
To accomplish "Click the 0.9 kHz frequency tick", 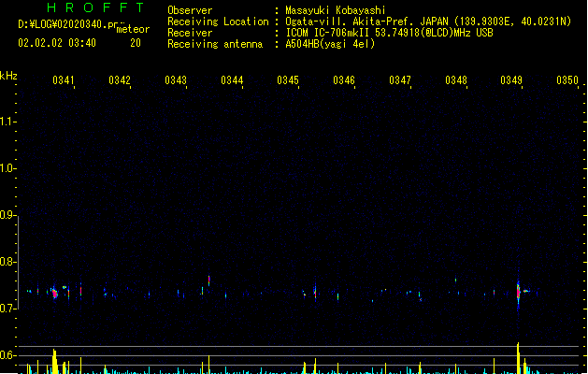I will (7, 215).
